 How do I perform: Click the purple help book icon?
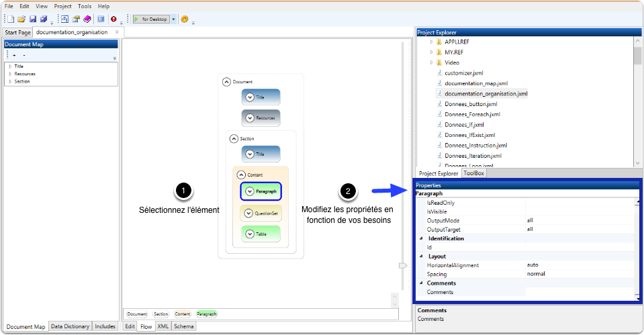pyautogui.click(x=87, y=19)
